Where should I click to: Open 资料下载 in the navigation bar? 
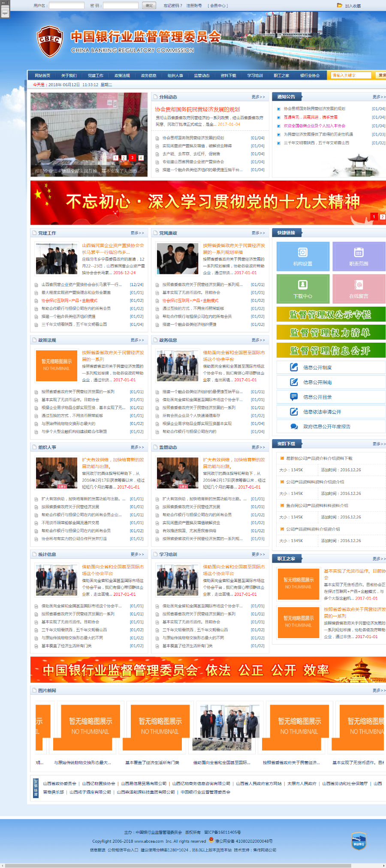pos(229,75)
